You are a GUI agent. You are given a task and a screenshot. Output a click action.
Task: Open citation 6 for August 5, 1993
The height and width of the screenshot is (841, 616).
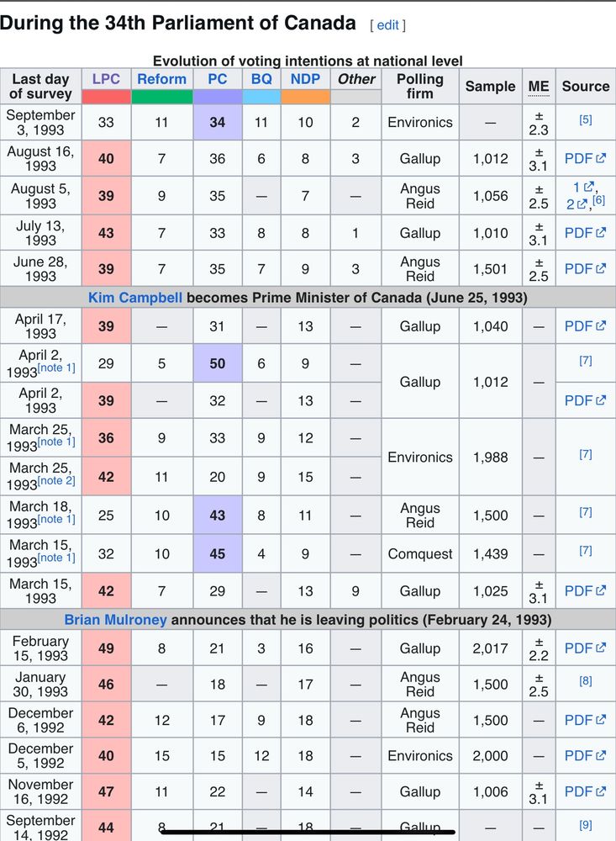[598, 200]
